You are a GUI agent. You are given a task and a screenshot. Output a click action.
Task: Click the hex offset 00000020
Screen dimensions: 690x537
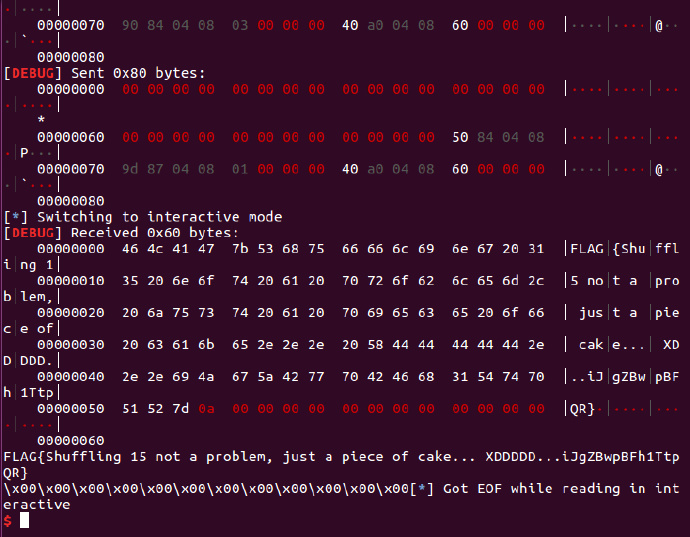(x=70, y=313)
